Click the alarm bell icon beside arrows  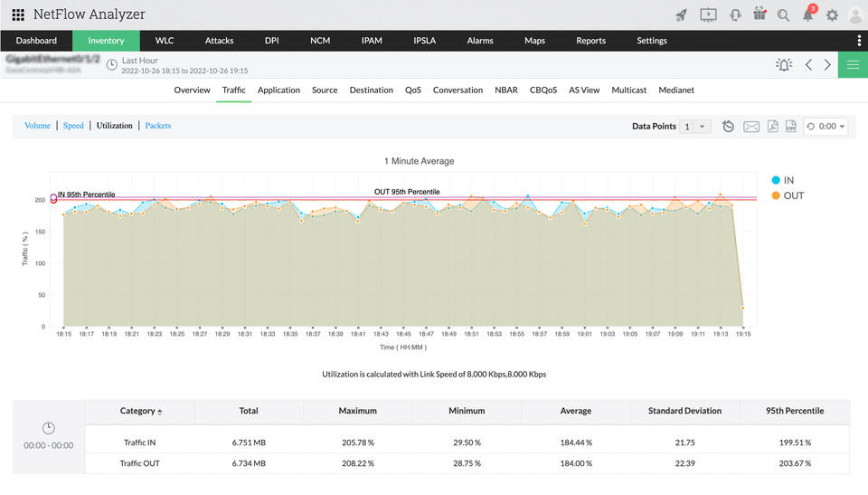click(783, 65)
